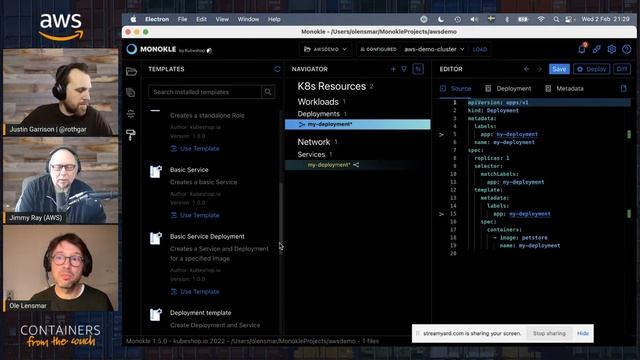Screen dimensions: 640x360
Task: Hide the screen sharing banner
Action: 583,333
